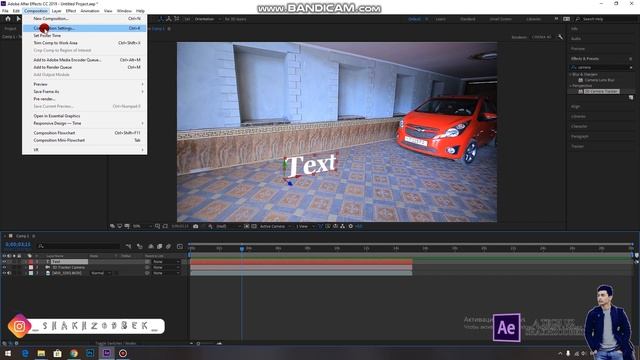Open the 1 View layout dropdown
Viewport: 640px width, 360px height.
tap(305, 226)
